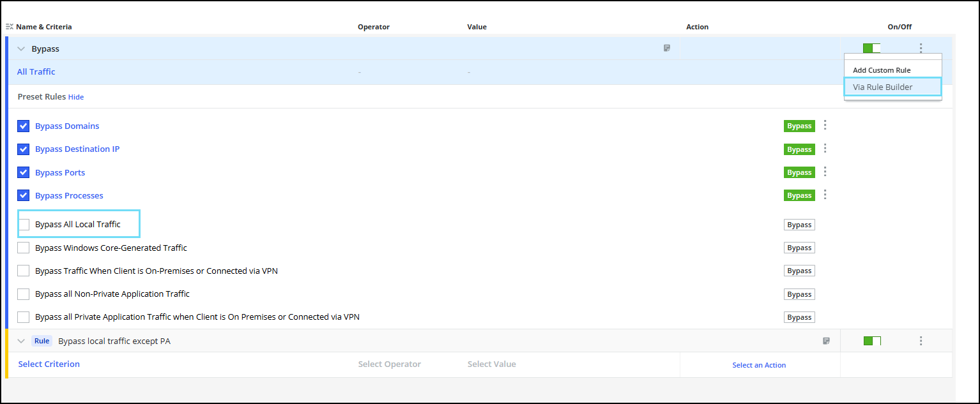Open kebab menu for Bypass local traffic rule
This screenshot has height=404, width=980.
[x=921, y=341]
